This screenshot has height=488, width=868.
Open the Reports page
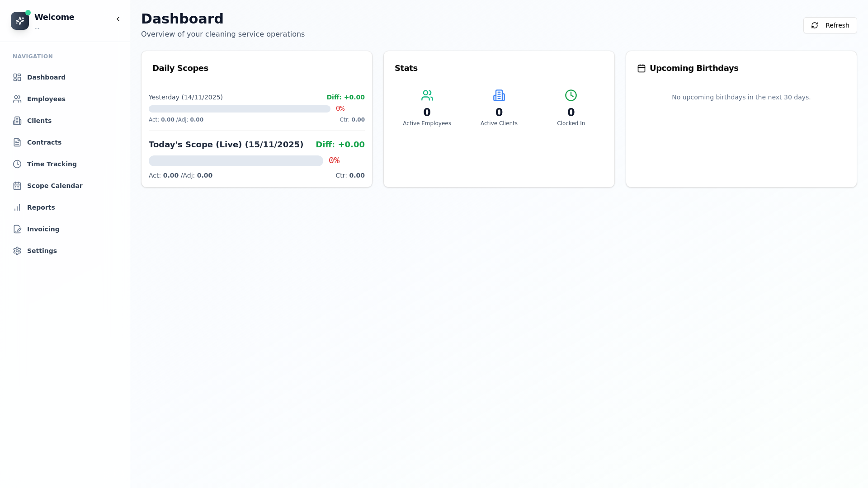[x=65, y=207]
